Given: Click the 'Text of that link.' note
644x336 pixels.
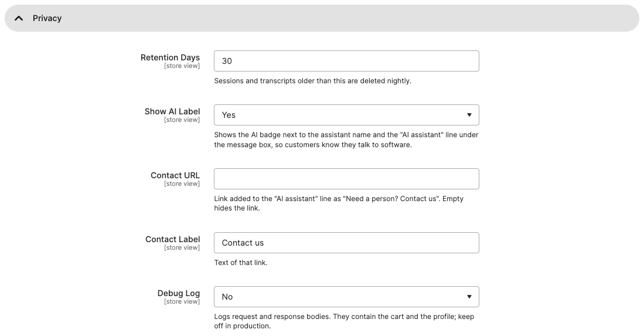Looking at the screenshot, I should 241,263.
